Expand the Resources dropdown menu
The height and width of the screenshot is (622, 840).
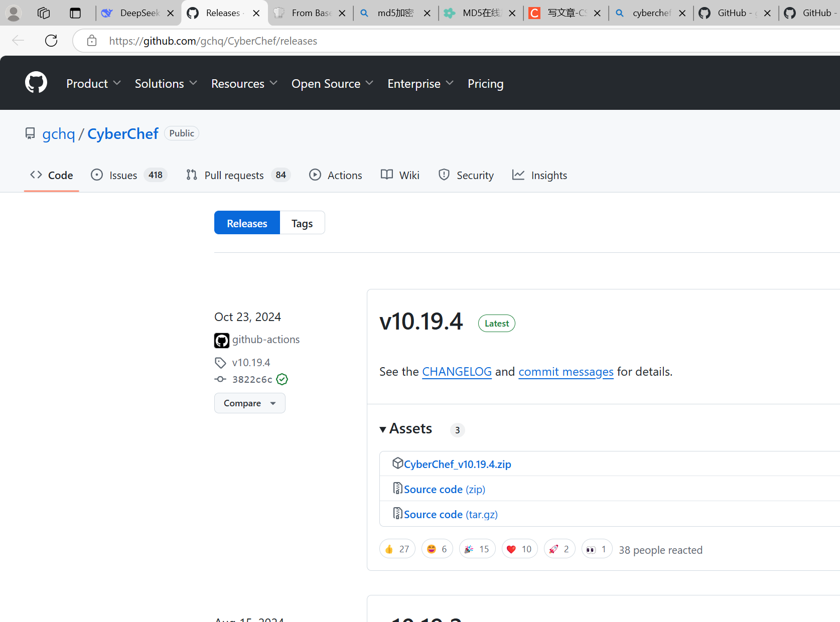(x=244, y=83)
